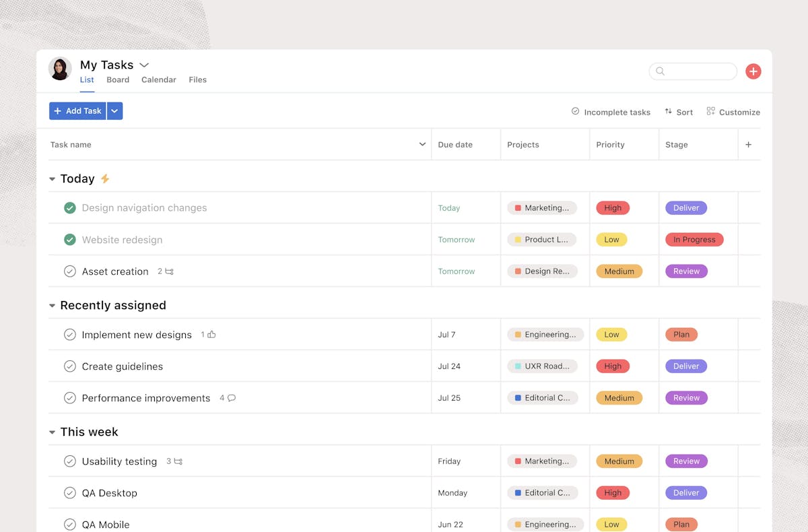Click the red plus quick-add button

753,71
